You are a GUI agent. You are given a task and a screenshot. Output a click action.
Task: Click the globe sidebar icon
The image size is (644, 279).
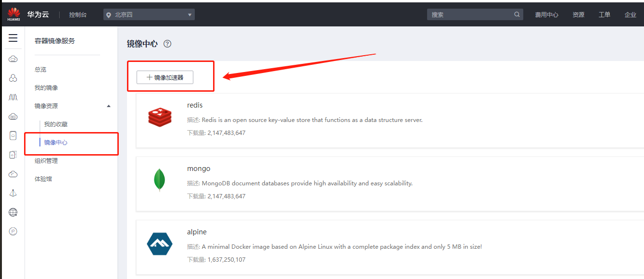pos(13,212)
